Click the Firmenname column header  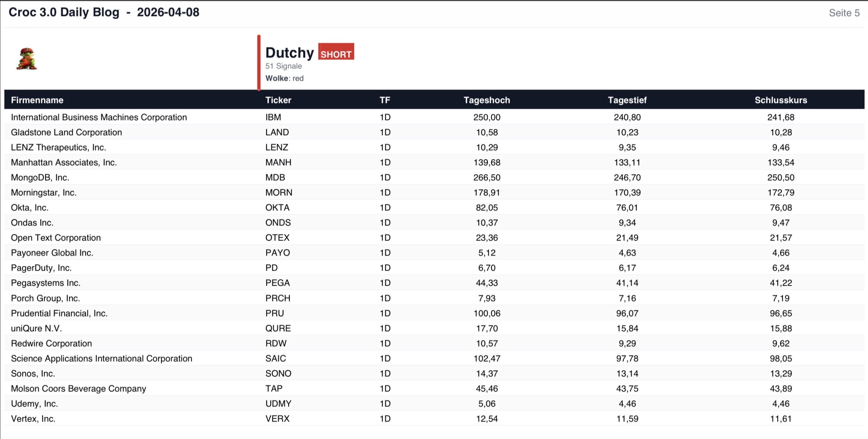coord(37,100)
